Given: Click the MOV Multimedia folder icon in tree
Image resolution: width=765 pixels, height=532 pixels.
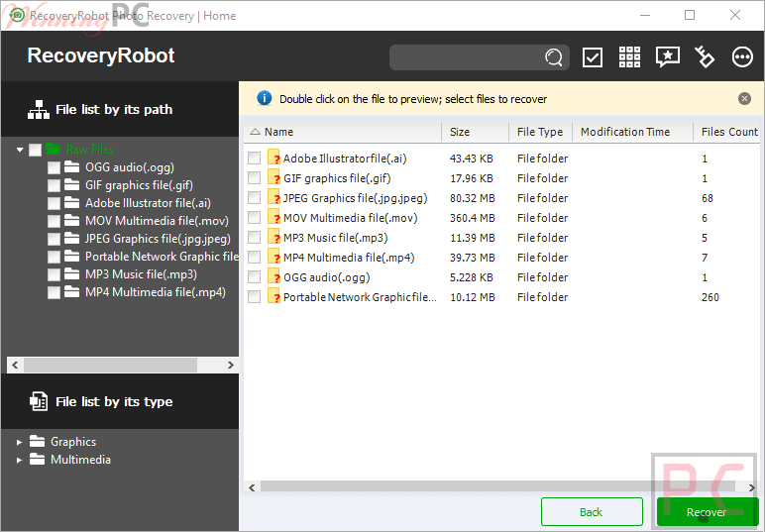Looking at the screenshot, I should 71,220.
